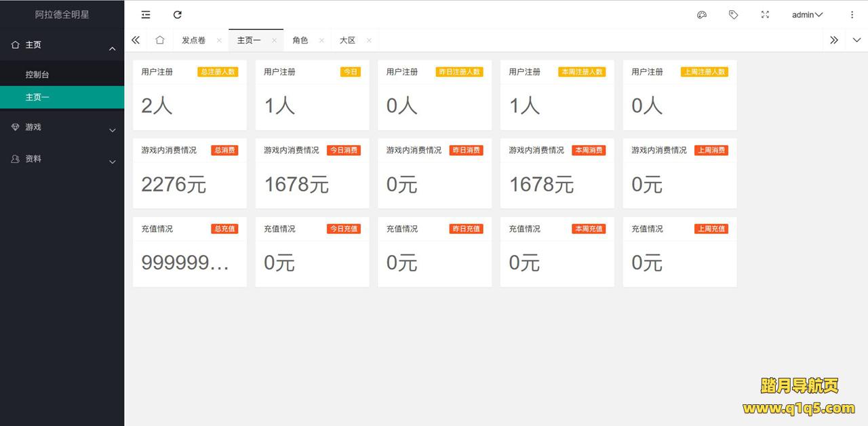
Task: Click the tag note icon
Action: (x=733, y=15)
